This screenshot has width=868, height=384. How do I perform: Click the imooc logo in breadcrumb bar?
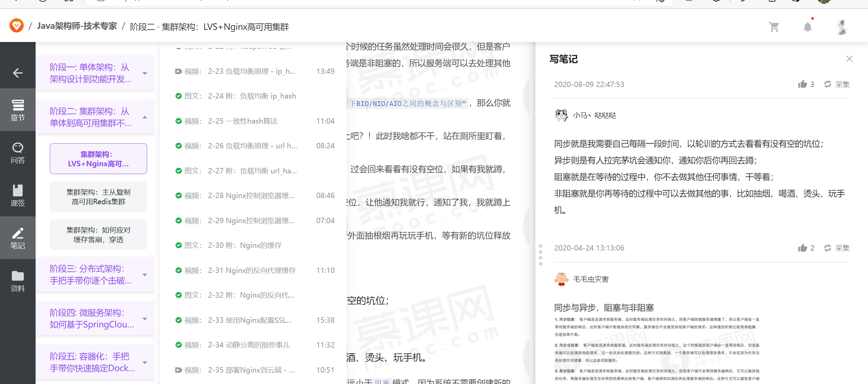(x=16, y=25)
